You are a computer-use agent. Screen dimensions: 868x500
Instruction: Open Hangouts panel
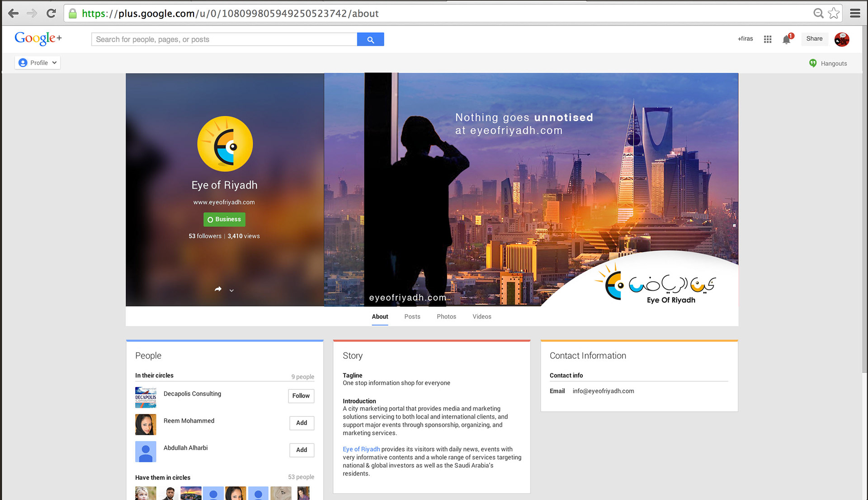point(828,63)
